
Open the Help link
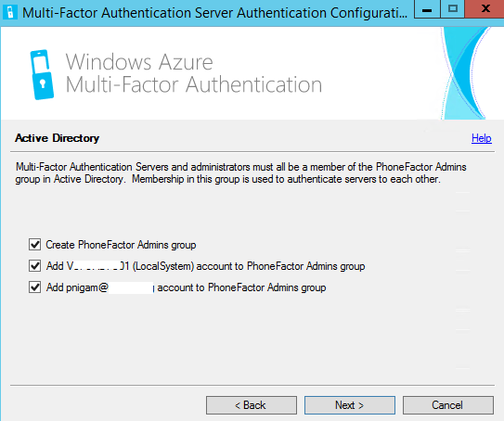(x=481, y=138)
